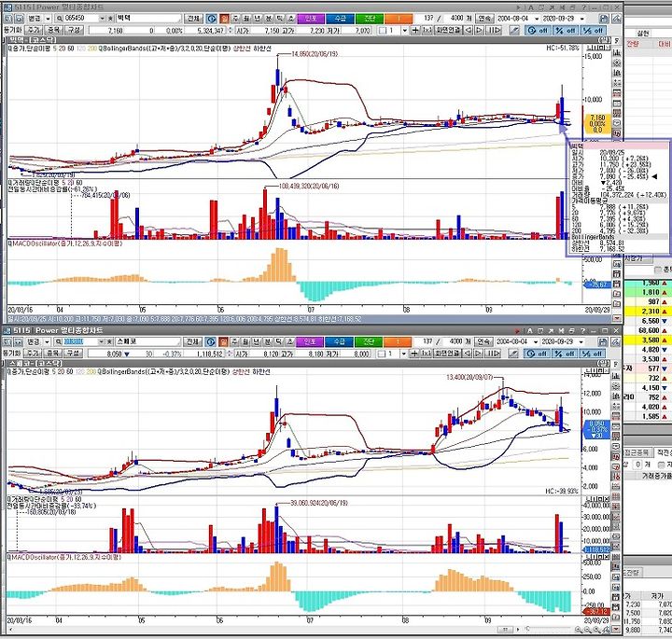Play forward with right arrow in top chart toolbar
The image size is (672, 639).
point(480,31)
